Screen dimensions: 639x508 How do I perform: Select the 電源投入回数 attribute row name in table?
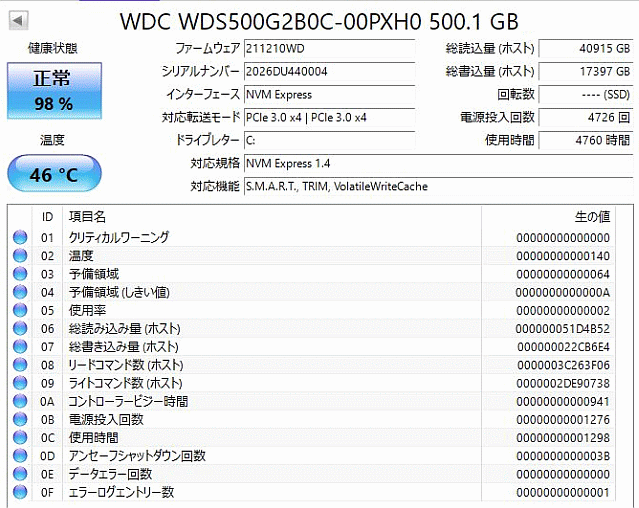tap(106, 420)
